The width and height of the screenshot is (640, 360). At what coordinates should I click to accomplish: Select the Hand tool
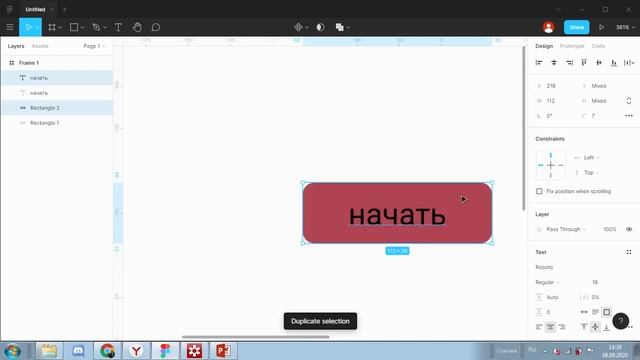(137, 27)
